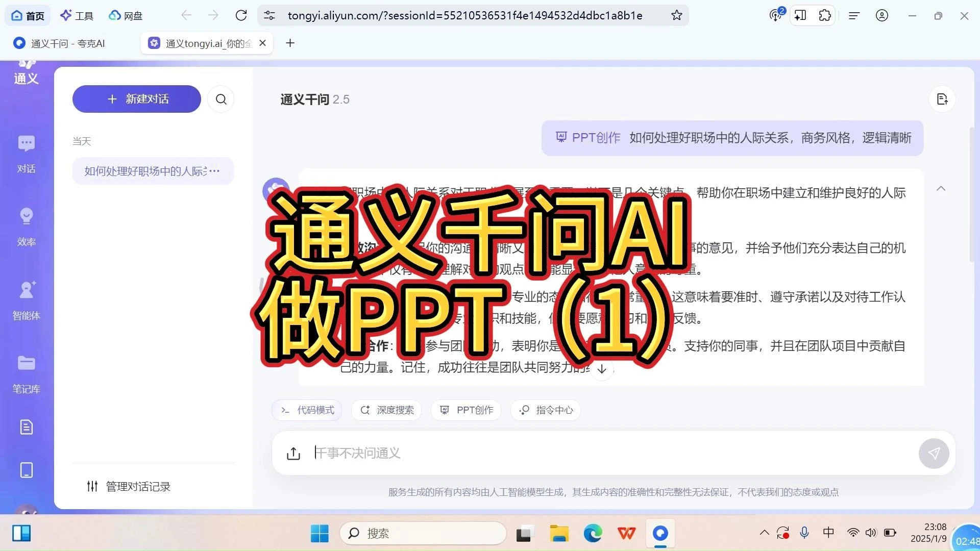Image resolution: width=980 pixels, height=551 pixels.
Task: Open a new browser tab
Action: click(x=290, y=43)
